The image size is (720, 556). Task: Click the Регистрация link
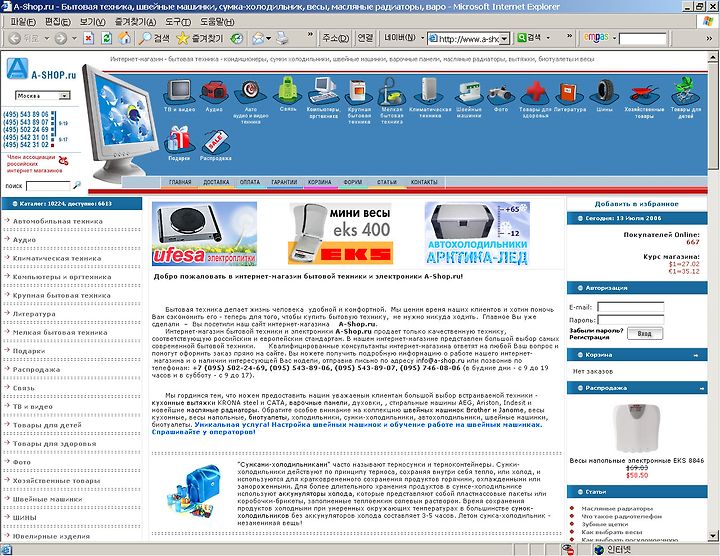pyautogui.click(x=589, y=337)
